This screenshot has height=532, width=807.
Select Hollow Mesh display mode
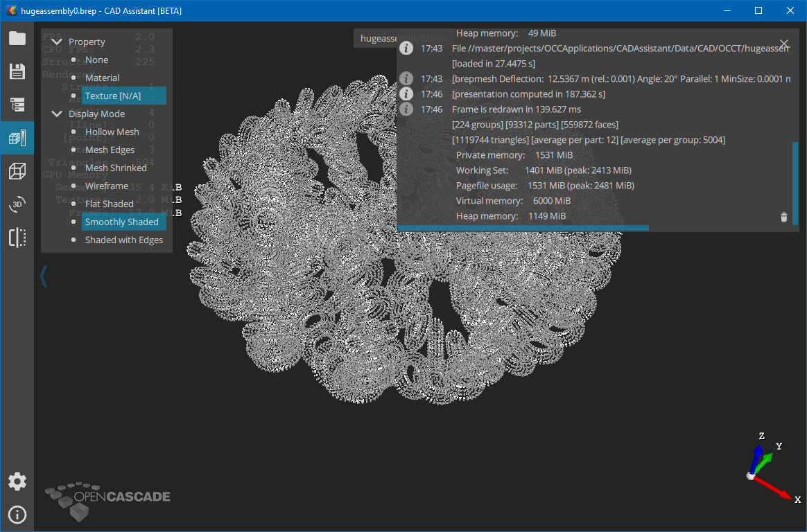(112, 132)
